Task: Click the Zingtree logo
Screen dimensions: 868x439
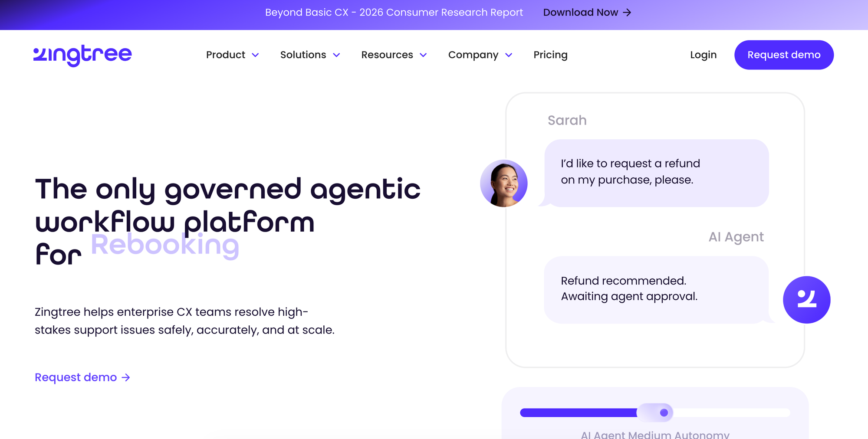Action: (82, 55)
